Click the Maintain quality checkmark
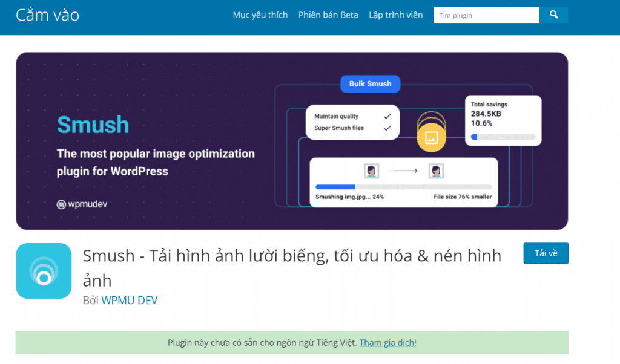The height and width of the screenshot is (364, 620). coord(387,116)
